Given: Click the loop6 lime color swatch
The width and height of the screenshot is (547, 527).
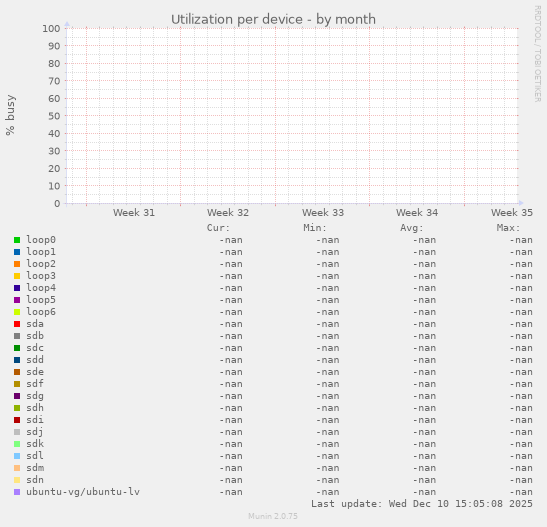Looking at the screenshot, I should [x=17, y=312].
